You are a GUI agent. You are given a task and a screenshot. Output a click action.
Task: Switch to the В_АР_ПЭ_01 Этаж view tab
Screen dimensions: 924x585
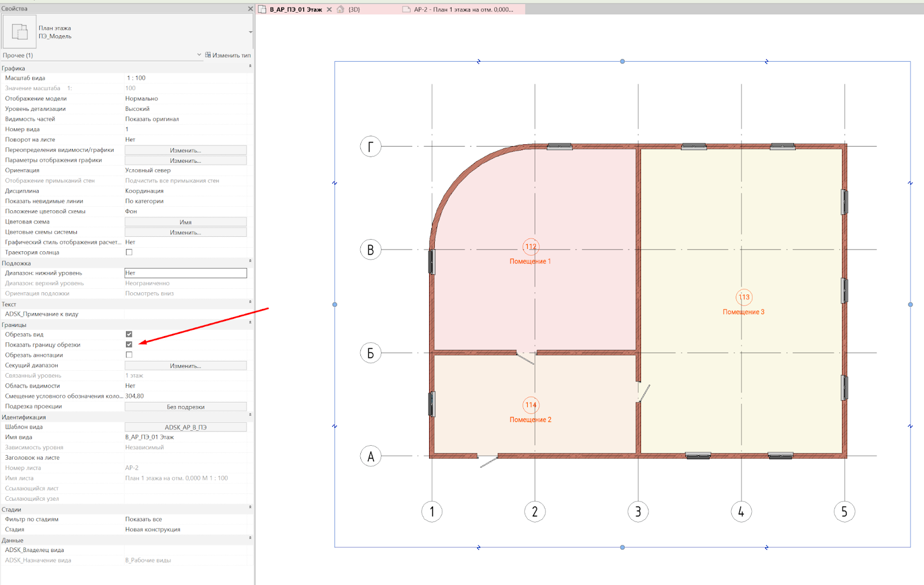tap(296, 10)
